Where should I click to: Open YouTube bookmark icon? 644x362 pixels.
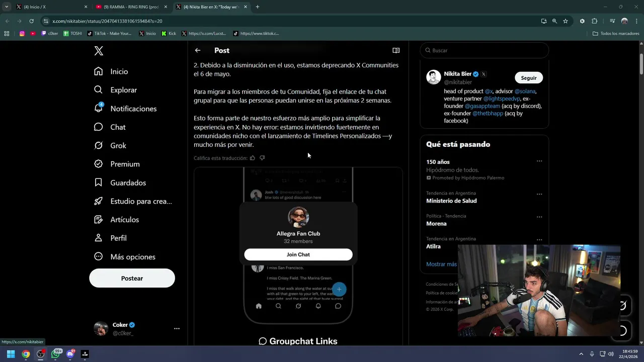tap(33, 34)
